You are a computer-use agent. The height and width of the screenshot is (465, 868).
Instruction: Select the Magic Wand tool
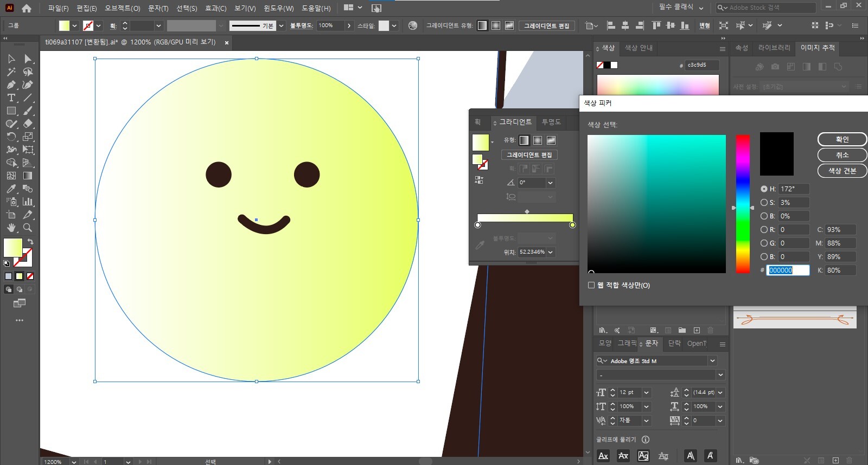(11, 72)
